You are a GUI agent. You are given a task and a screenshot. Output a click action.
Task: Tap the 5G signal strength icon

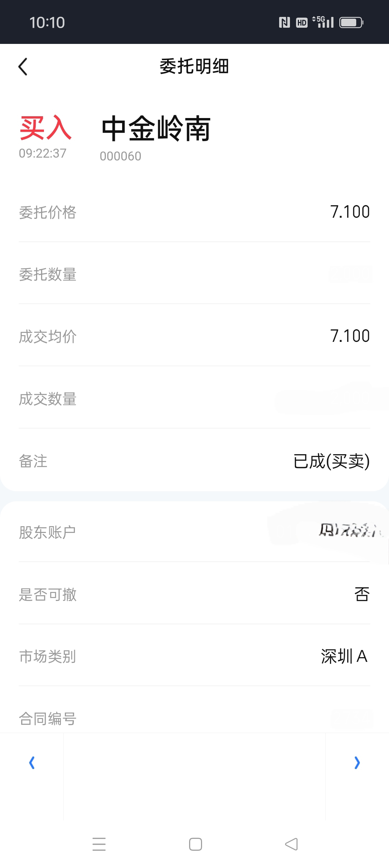[x=323, y=22]
